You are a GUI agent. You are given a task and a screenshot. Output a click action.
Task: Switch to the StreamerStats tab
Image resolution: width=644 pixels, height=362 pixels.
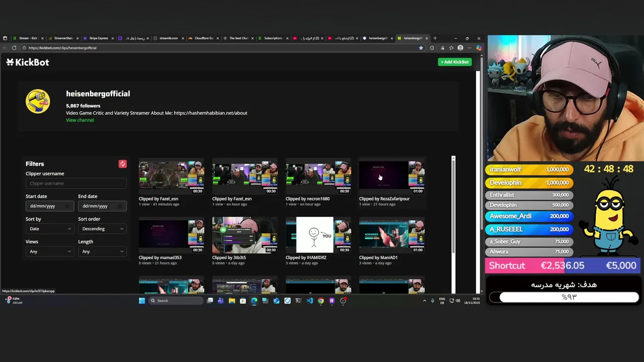point(63,38)
